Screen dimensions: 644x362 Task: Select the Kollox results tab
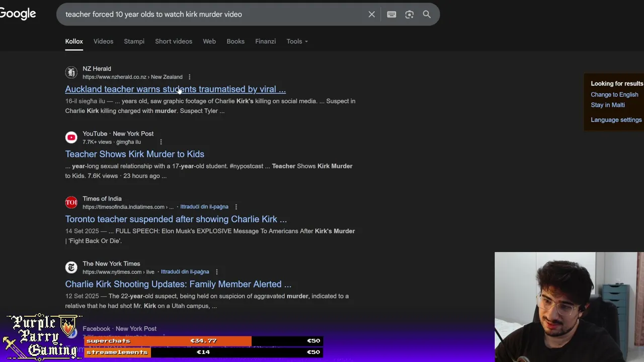pos(74,41)
